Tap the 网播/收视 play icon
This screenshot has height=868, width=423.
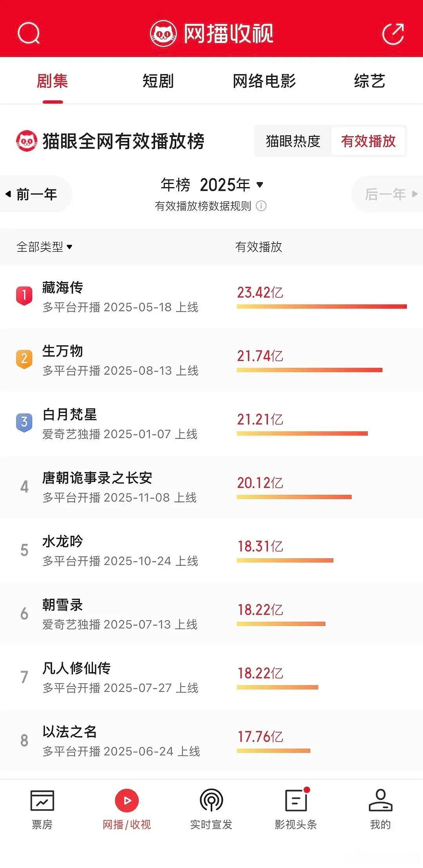pos(127,800)
